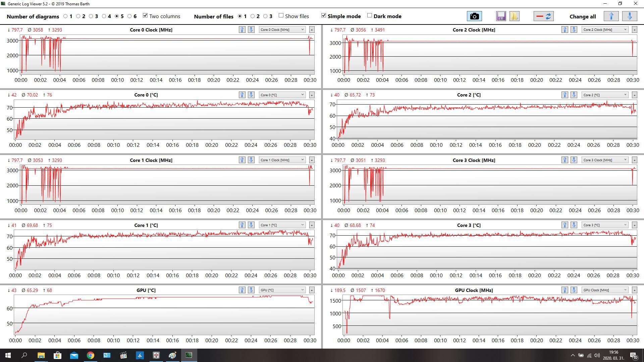The height and width of the screenshot is (362, 644).
Task: Open the Windows Start menu
Action: 8,355
